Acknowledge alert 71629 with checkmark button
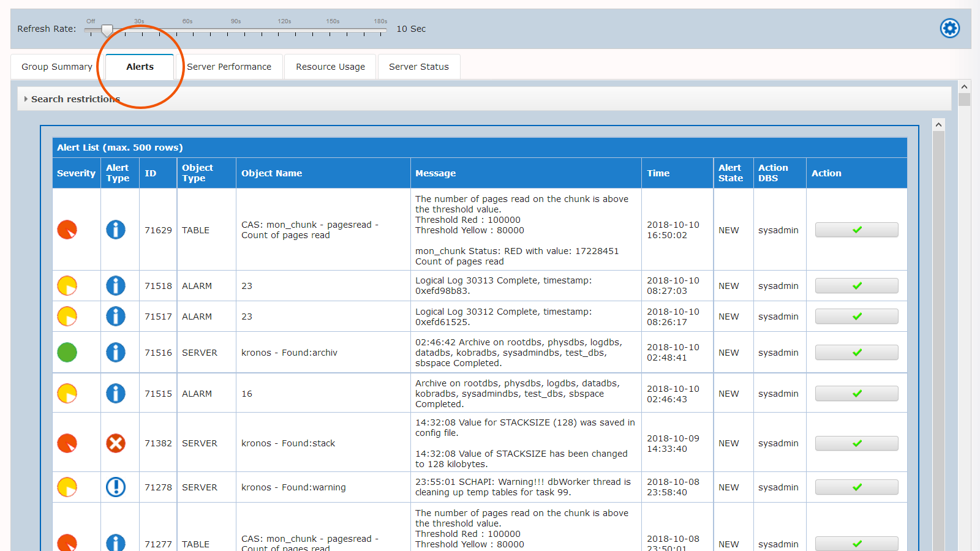The height and width of the screenshot is (551, 980). (856, 230)
